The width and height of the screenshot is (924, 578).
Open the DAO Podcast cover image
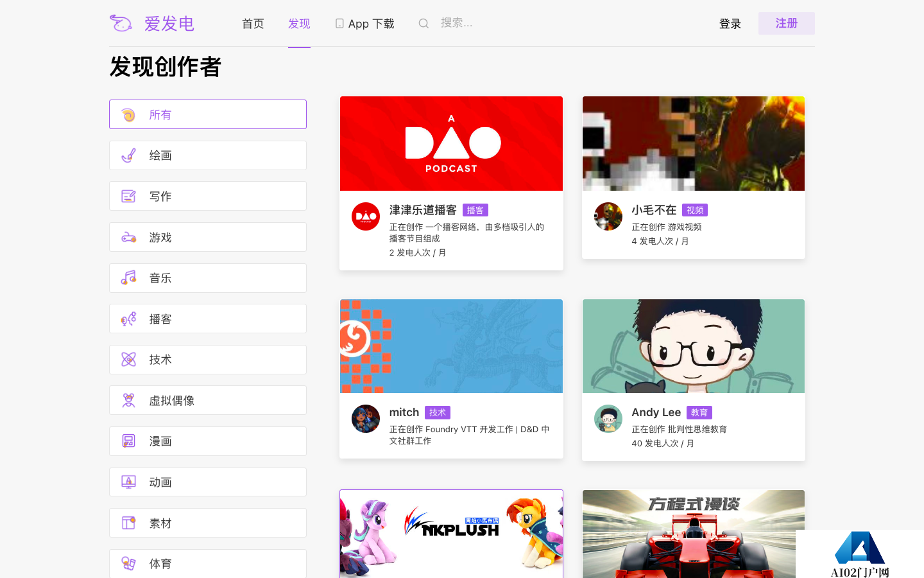pos(451,143)
